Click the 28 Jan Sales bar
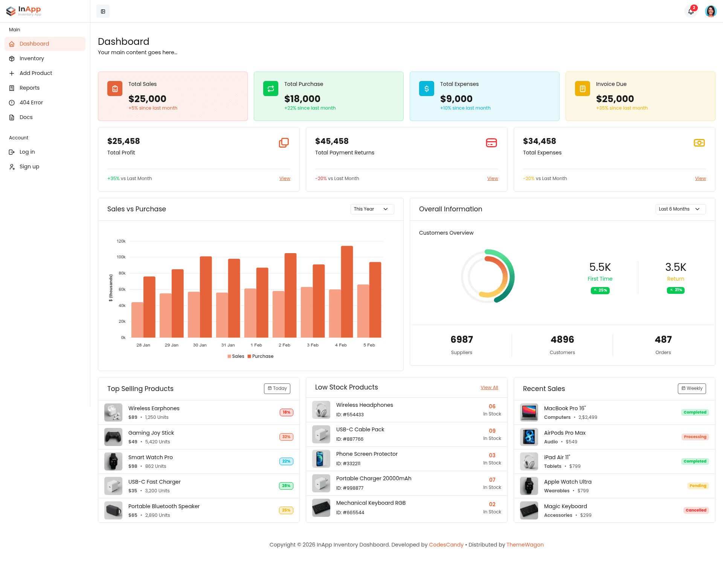This screenshot has height=588, width=723. coord(137,320)
